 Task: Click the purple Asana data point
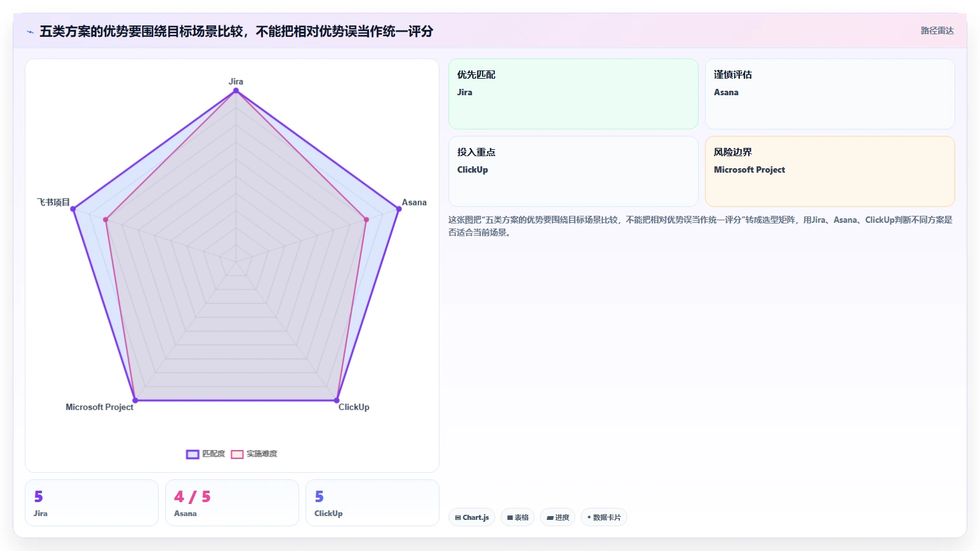pyautogui.click(x=399, y=209)
